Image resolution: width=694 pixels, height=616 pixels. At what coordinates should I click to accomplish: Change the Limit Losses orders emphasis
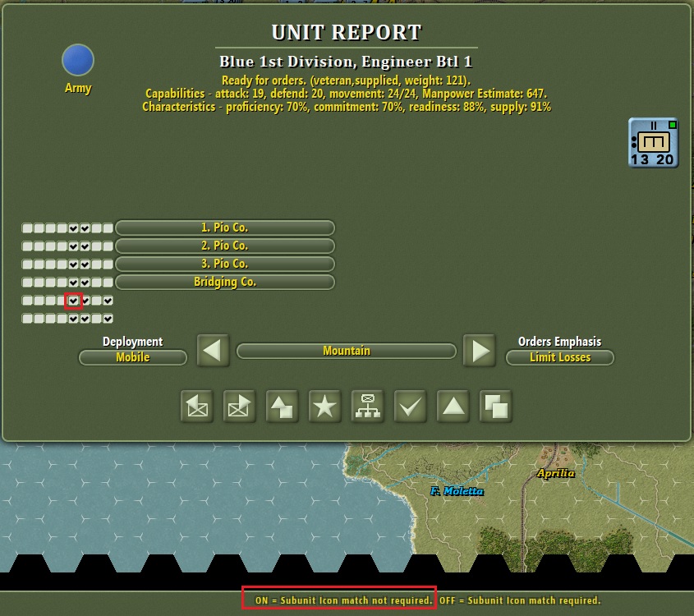[560, 357]
